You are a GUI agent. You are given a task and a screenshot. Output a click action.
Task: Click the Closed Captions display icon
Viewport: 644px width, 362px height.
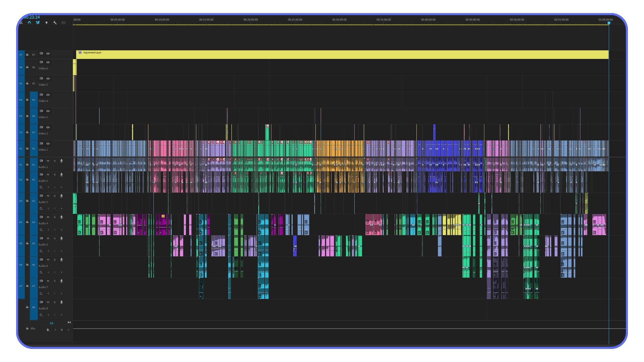point(63,23)
